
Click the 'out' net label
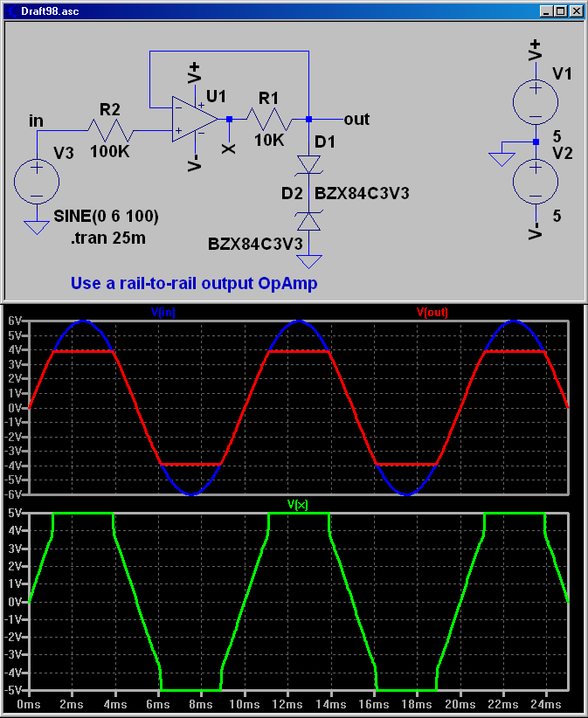(356, 120)
